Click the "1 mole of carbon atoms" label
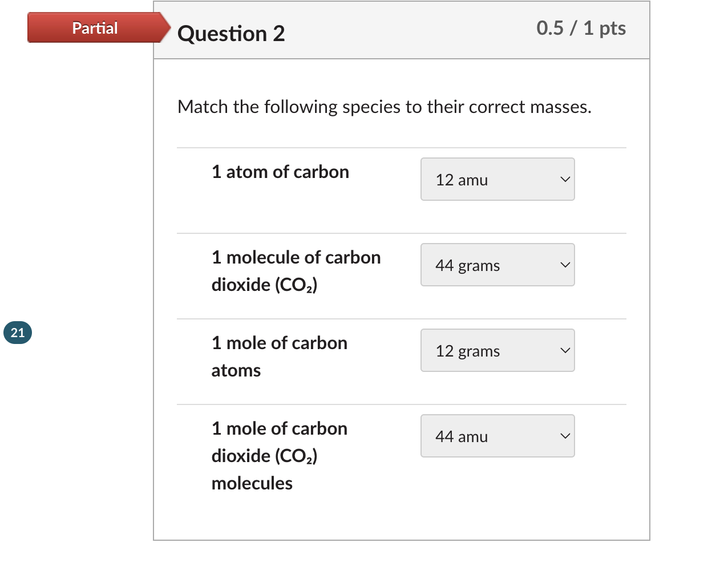 tap(279, 357)
